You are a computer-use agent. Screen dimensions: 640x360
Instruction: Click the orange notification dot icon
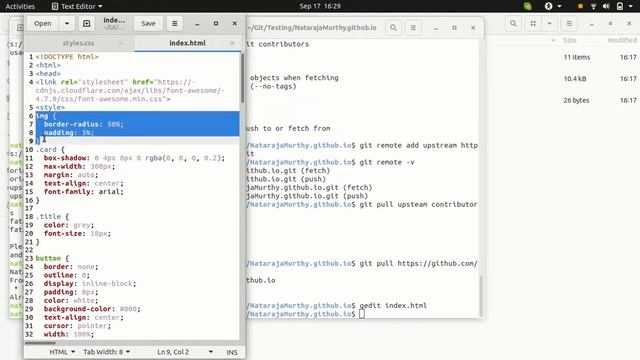point(580,6)
